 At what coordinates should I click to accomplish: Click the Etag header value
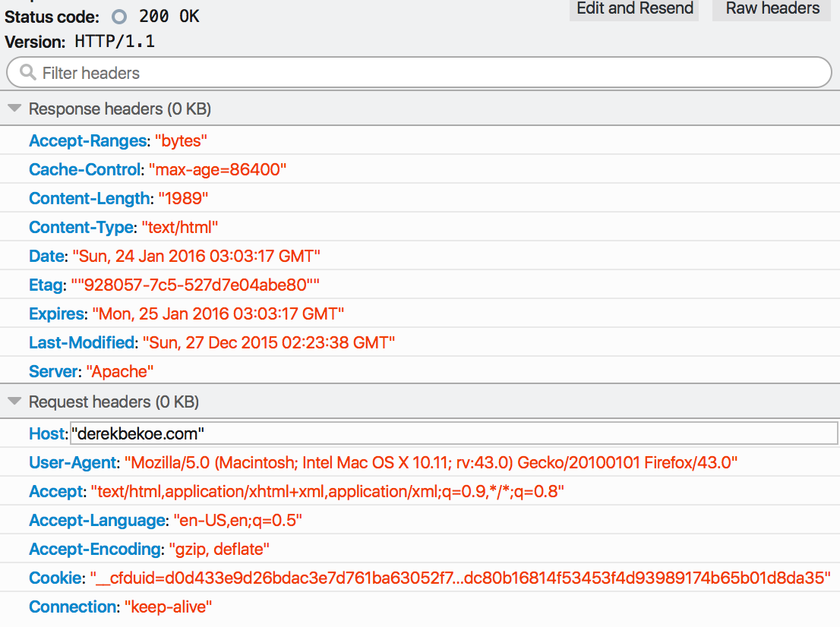(x=195, y=285)
